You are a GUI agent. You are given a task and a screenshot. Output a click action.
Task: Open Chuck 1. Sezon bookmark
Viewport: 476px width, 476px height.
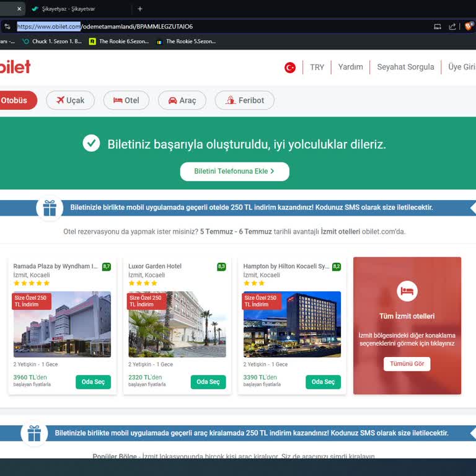[53, 42]
